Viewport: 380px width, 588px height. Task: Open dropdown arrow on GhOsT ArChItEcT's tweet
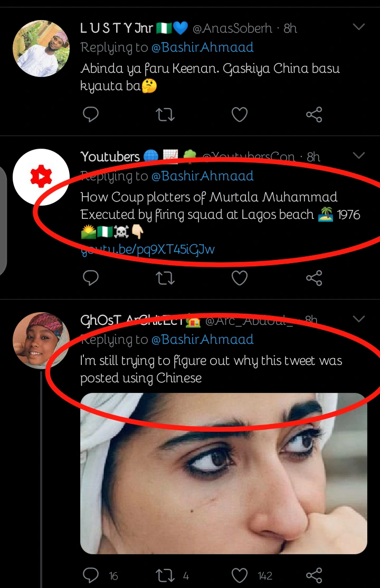click(358, 319)
